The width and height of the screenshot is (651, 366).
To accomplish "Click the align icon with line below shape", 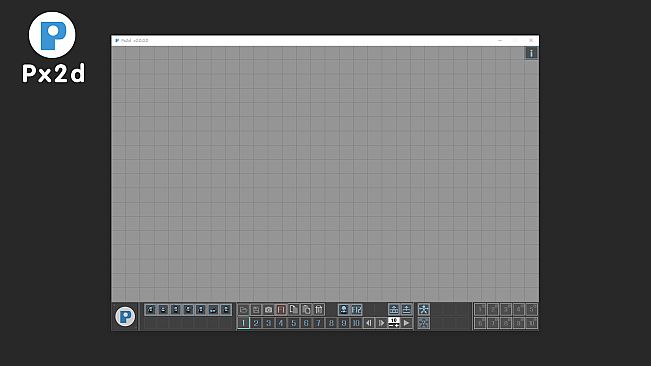I will [x=394, y=309].
